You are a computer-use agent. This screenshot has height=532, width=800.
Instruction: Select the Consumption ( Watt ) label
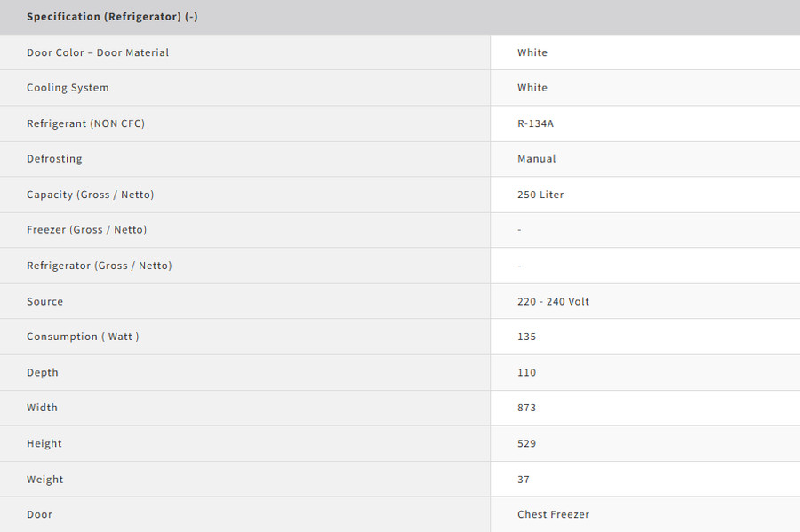[x=83, y=337]
